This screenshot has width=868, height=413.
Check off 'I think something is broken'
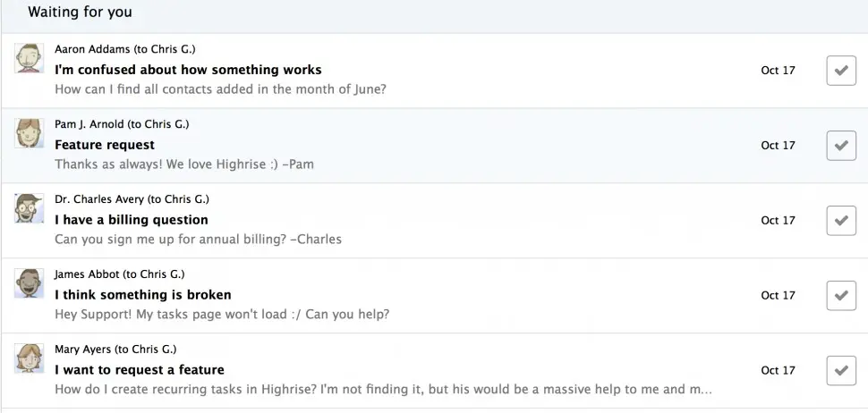[840, 296]
